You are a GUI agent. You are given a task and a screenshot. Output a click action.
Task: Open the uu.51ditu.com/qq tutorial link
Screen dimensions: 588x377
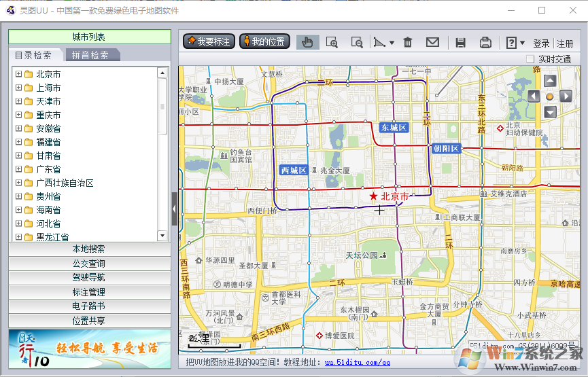(357, 363)
